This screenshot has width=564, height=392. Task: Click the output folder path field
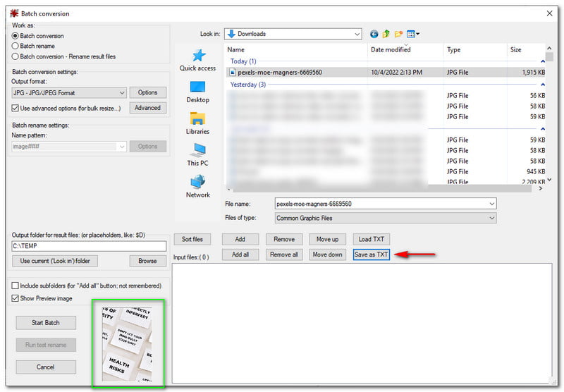coord(89,246)
